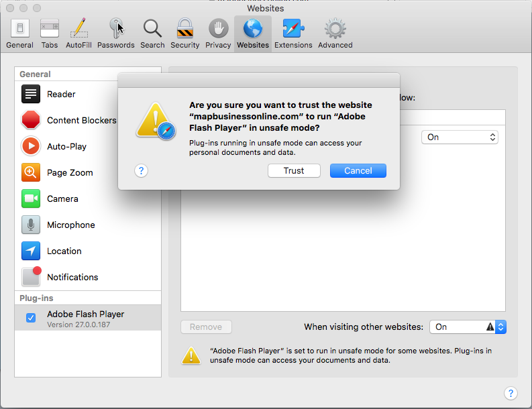Open the Privacy hand preferences

click(218, 34)
